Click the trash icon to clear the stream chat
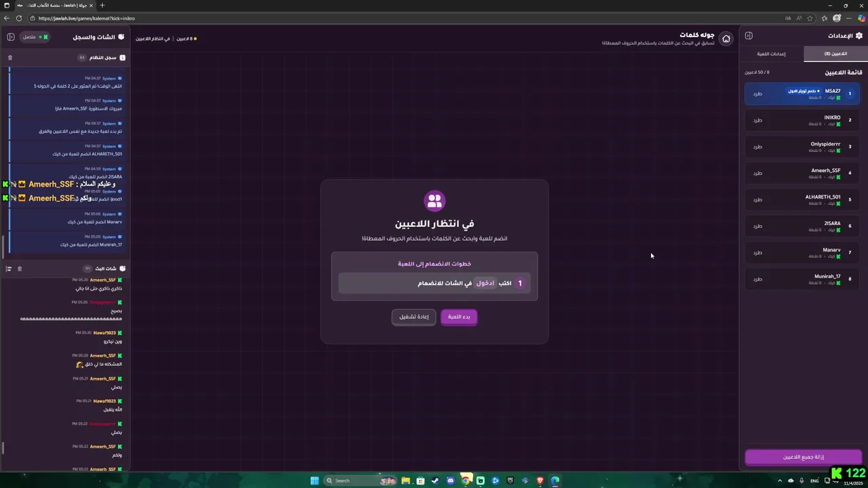The height and width of the screenshot is (488, 868). point(19,269)
